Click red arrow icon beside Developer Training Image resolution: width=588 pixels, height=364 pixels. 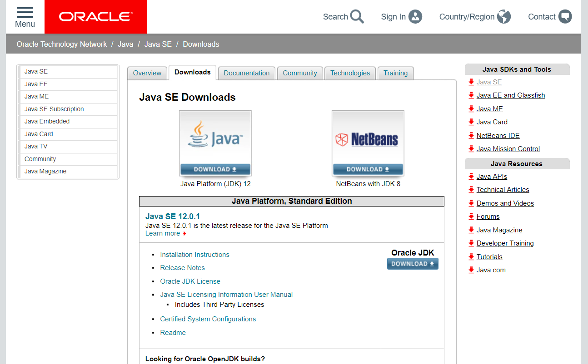(471, 243)
